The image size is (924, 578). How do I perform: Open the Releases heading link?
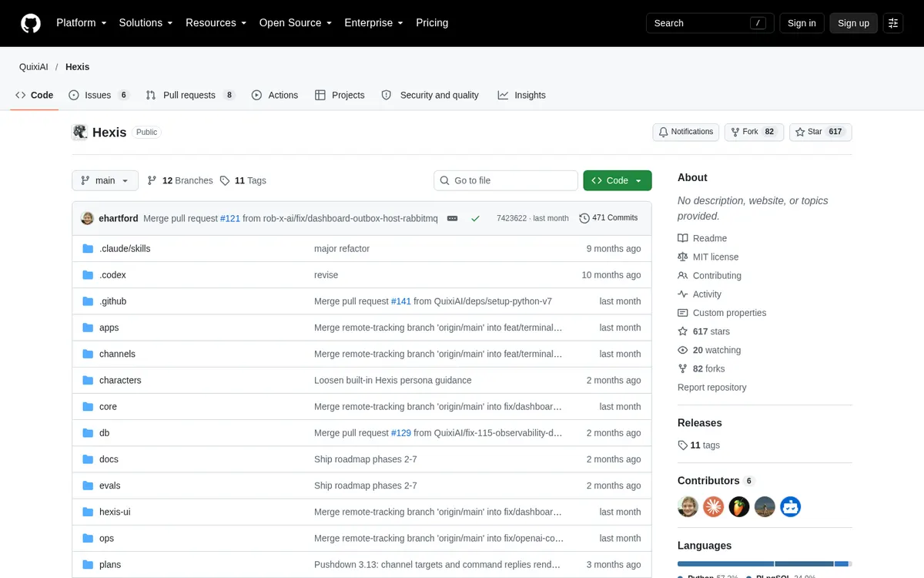point(700,423)
